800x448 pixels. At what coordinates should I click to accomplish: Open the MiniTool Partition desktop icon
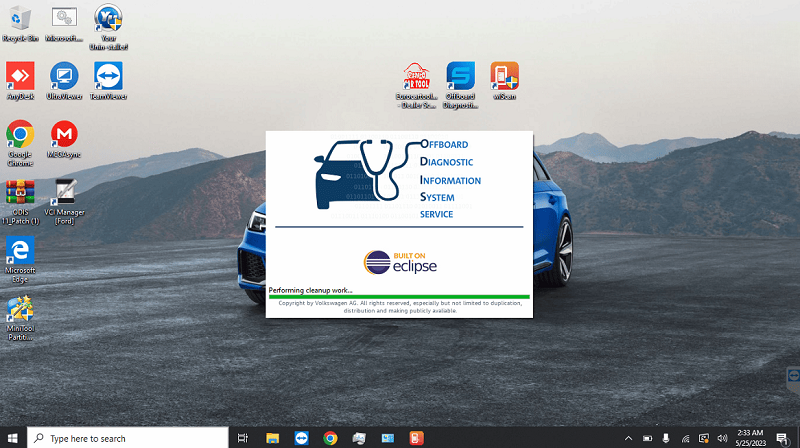[x=20, y=318]
